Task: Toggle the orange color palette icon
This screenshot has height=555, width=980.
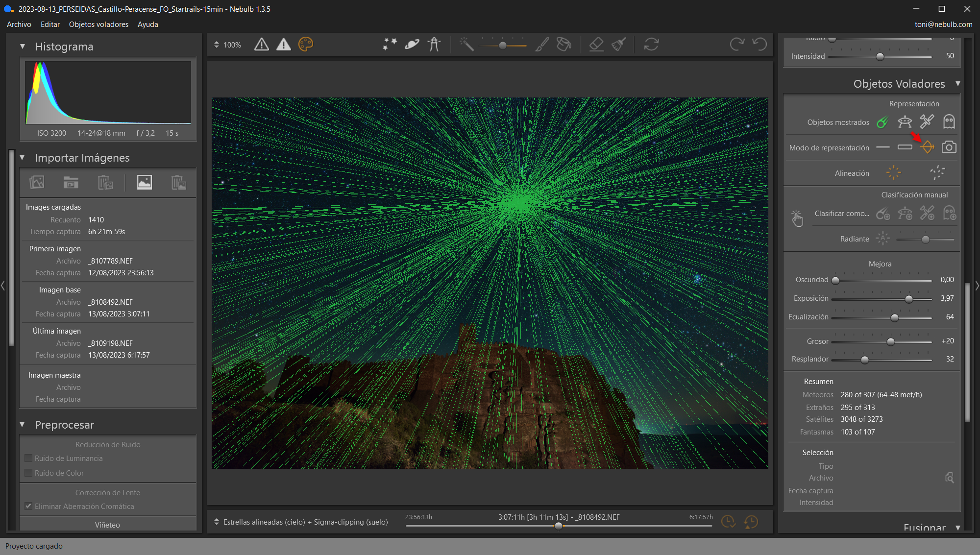Action: pyautogui.click(x=306, y=45)
